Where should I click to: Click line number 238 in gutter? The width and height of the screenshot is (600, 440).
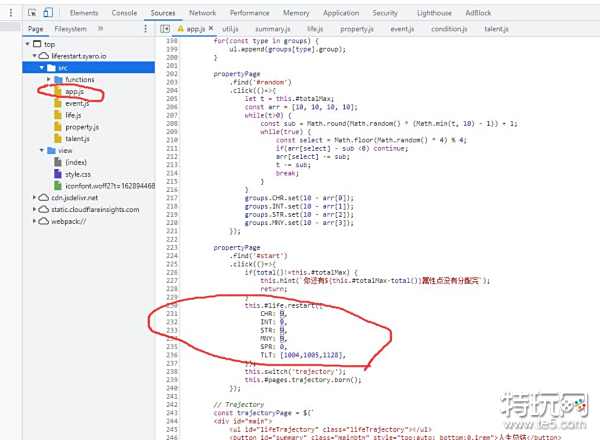pos(172,371)
